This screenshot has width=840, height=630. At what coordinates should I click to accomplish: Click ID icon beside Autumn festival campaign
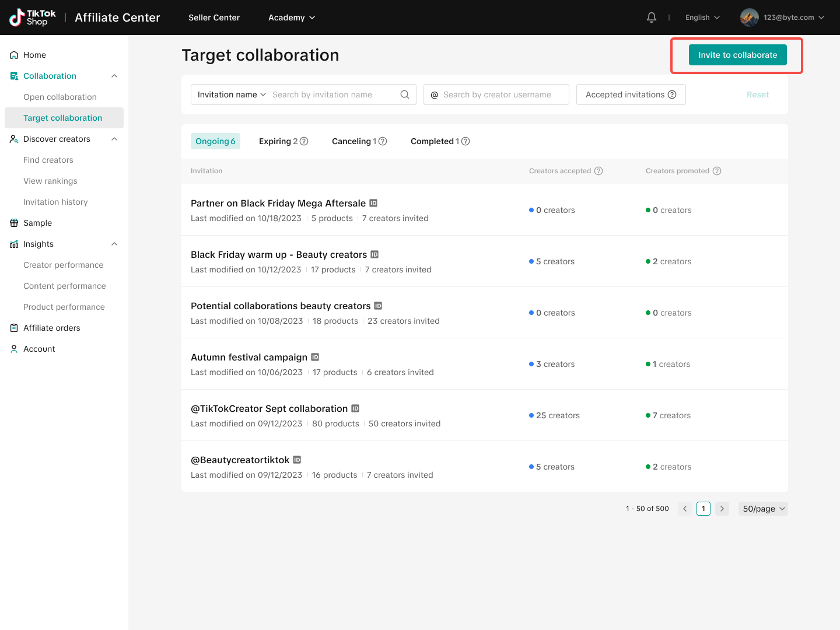[315, 357]
